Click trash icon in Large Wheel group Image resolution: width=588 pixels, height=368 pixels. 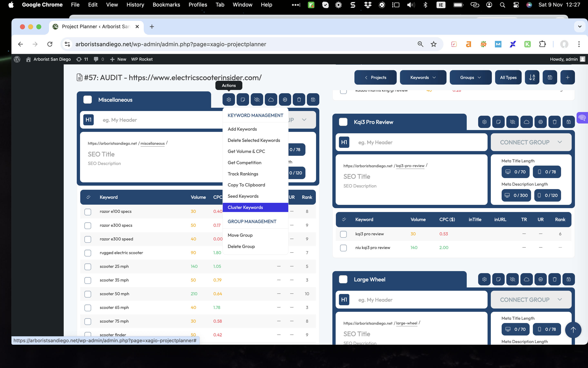tap(555, 279)
